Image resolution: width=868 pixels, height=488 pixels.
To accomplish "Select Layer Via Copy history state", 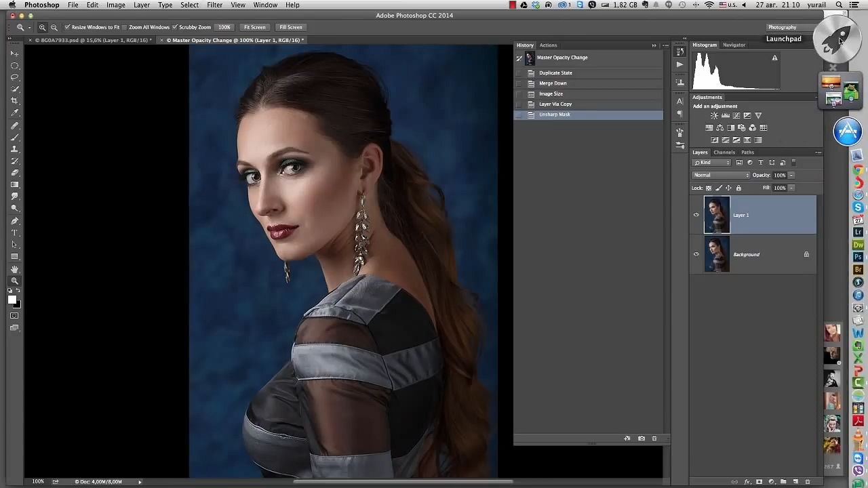I will point(589,104).
